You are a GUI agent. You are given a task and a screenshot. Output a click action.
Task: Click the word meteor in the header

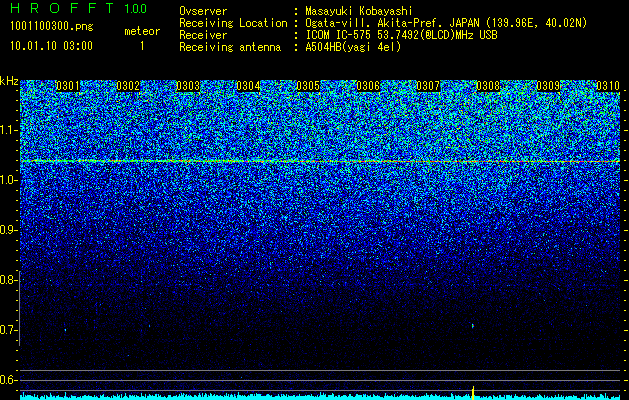142,31
